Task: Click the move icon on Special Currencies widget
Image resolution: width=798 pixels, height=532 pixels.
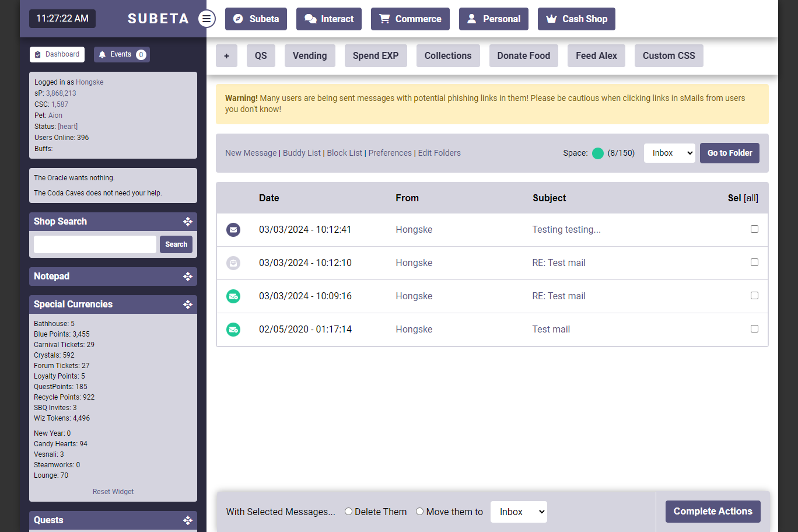Action: (188, 304)
